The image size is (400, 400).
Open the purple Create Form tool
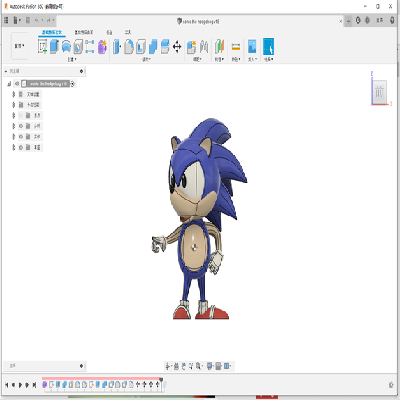tap(102, 47)
